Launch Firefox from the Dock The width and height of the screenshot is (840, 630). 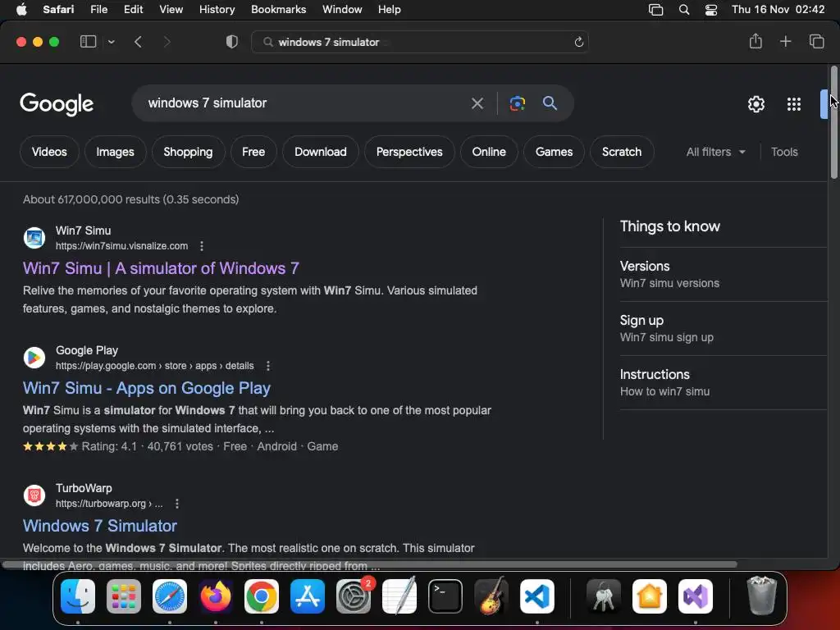[216, 596]
